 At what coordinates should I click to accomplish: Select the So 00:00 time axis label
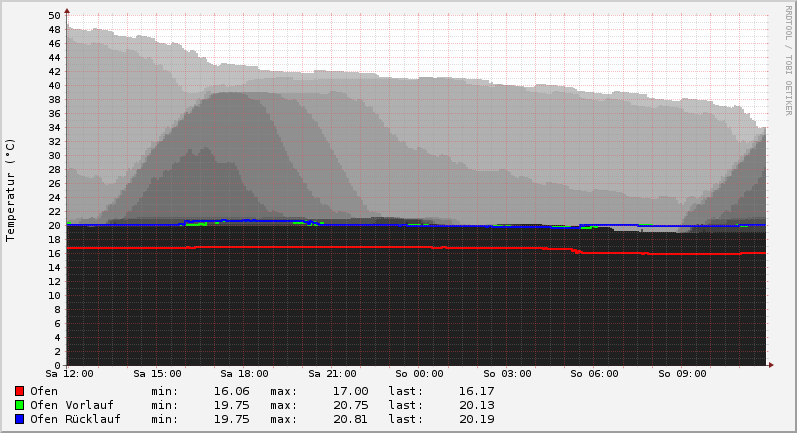pos(417,374)
